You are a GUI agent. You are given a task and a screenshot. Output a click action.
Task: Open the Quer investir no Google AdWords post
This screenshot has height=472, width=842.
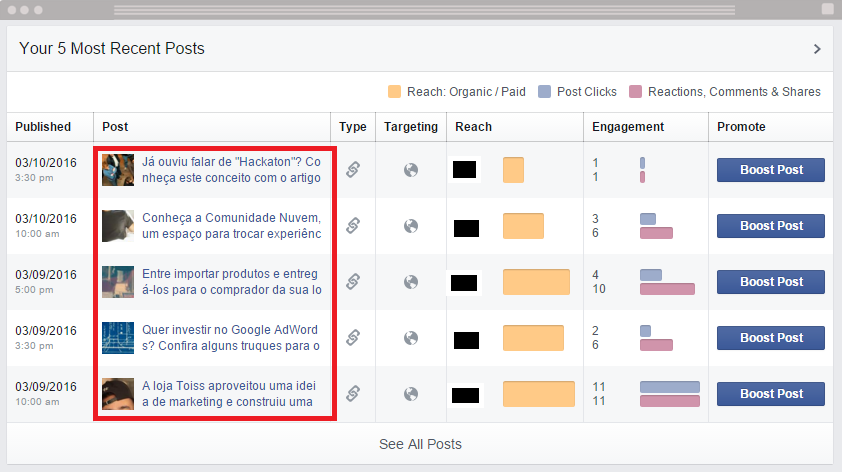[x=230, y=338]
